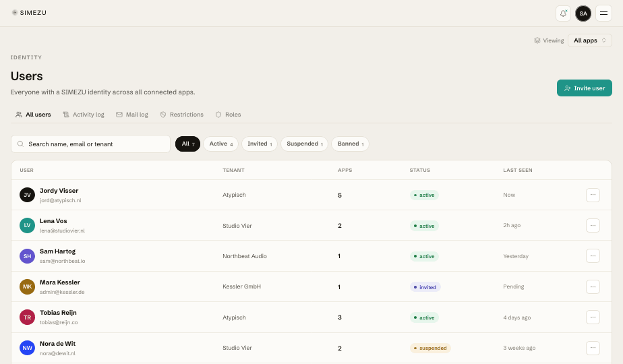Click the NW avatar of Nora de Wit
The width and height of the screenshot is (623, 364).
pos(28,348)
